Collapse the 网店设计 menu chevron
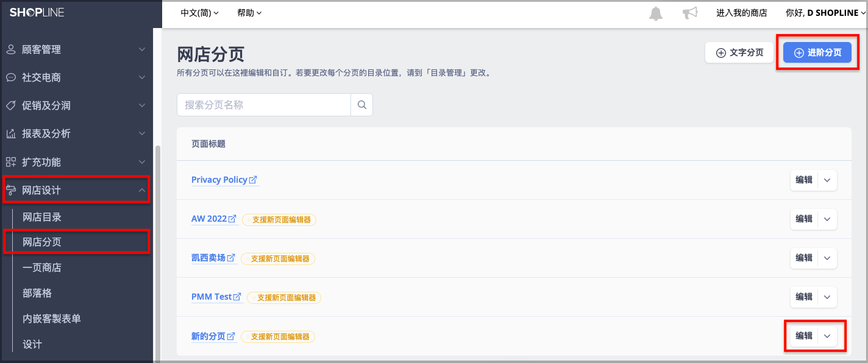 [x=142, y=190]
